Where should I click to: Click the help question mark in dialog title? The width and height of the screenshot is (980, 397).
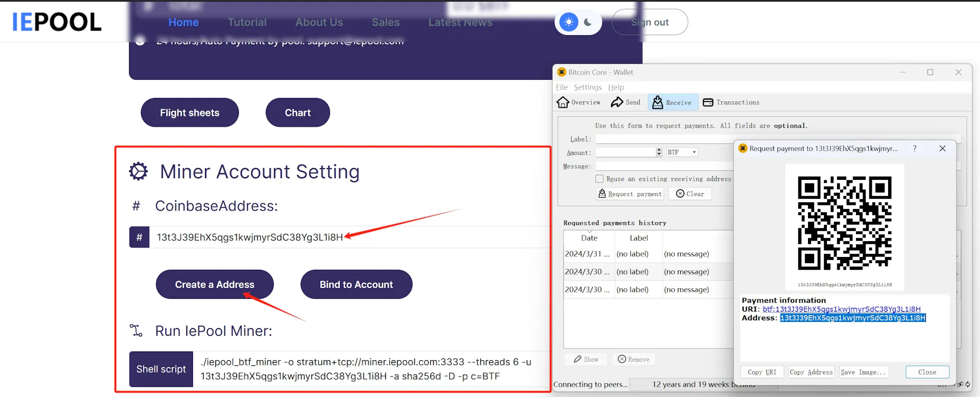click(915, 149)
